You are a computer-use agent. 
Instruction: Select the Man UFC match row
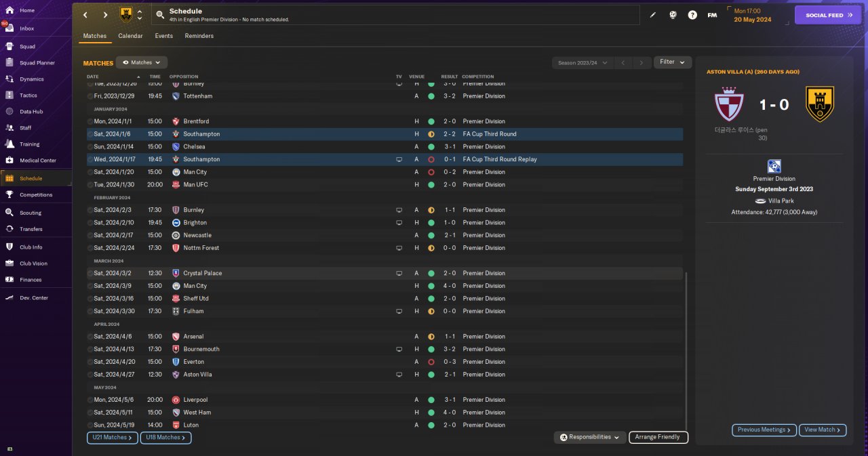click(384, 184)
